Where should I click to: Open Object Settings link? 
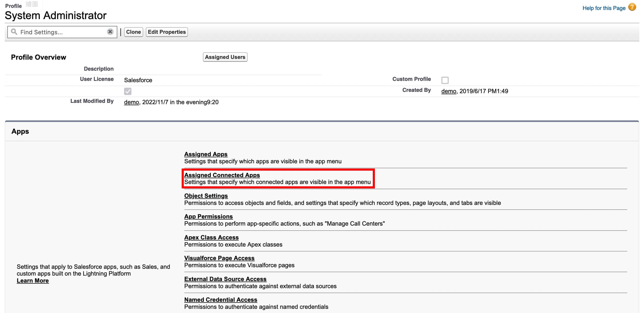point(206,196)
